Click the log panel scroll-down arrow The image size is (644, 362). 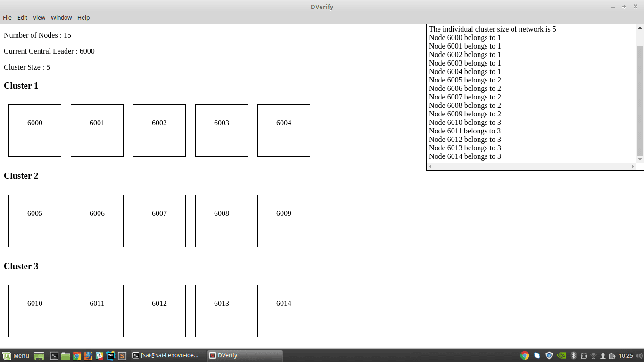640,160
